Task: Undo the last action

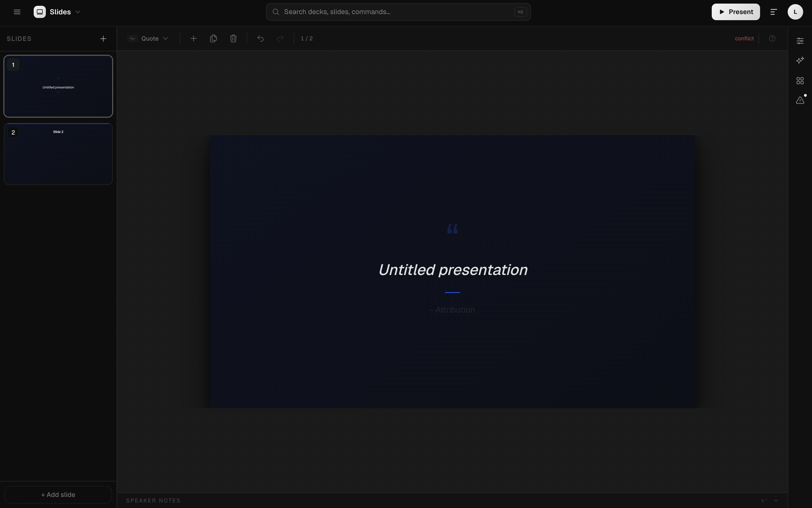Action: [260, 39]
